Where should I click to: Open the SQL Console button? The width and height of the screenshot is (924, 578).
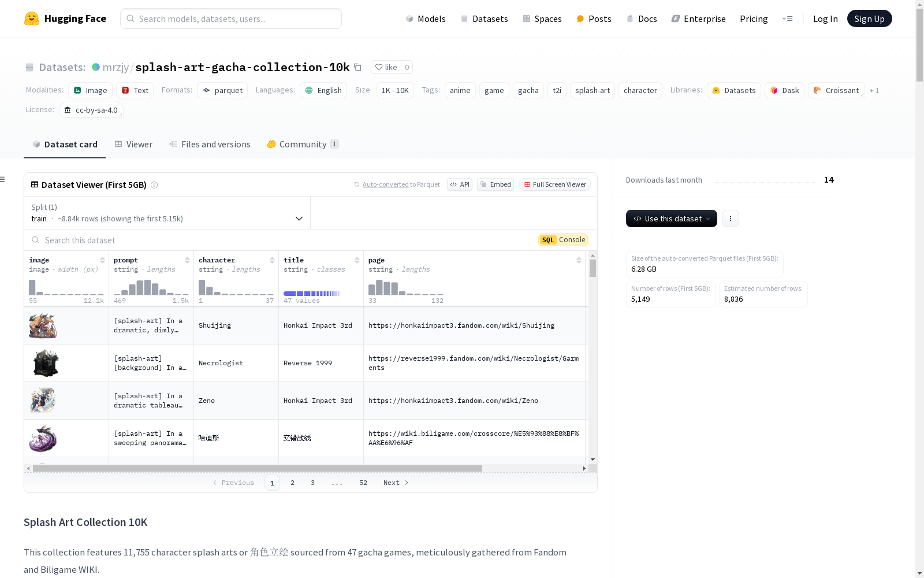562,240
